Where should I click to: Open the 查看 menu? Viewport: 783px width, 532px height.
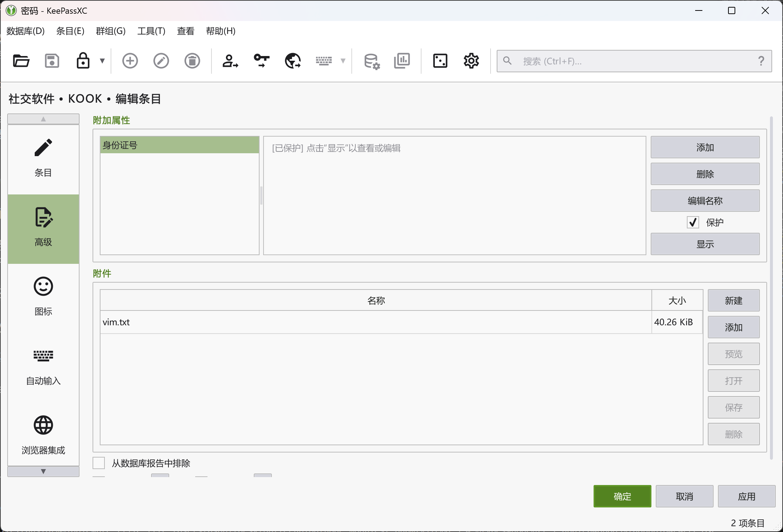pyautogui.click(x=186, y=31)
